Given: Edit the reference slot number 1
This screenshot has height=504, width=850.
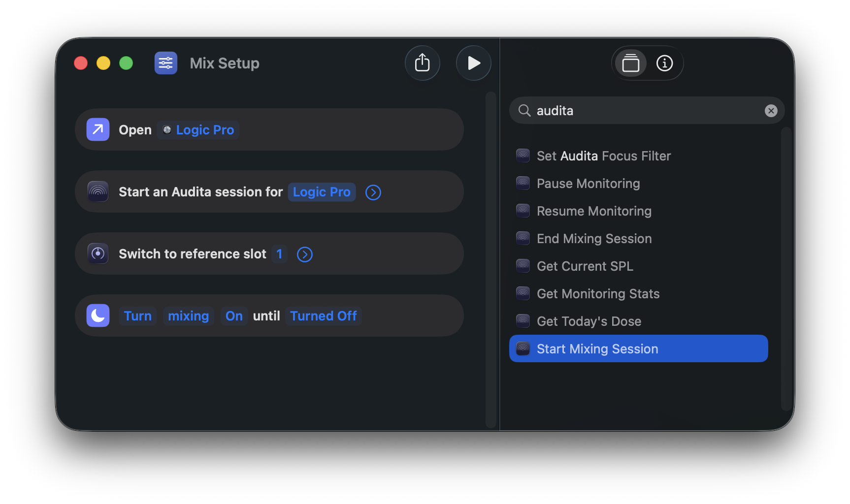Looking at the screenshot, I should pos(279,254).
